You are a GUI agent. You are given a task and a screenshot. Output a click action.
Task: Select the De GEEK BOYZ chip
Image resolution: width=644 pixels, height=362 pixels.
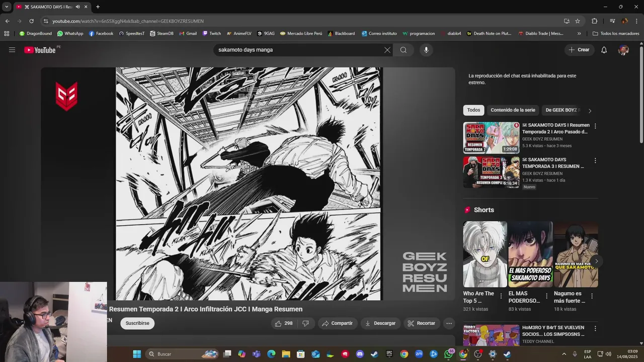click(560, 110)
